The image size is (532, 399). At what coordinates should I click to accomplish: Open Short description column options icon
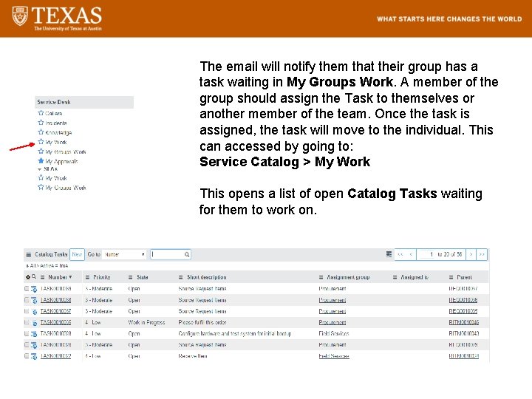[180, 277]
